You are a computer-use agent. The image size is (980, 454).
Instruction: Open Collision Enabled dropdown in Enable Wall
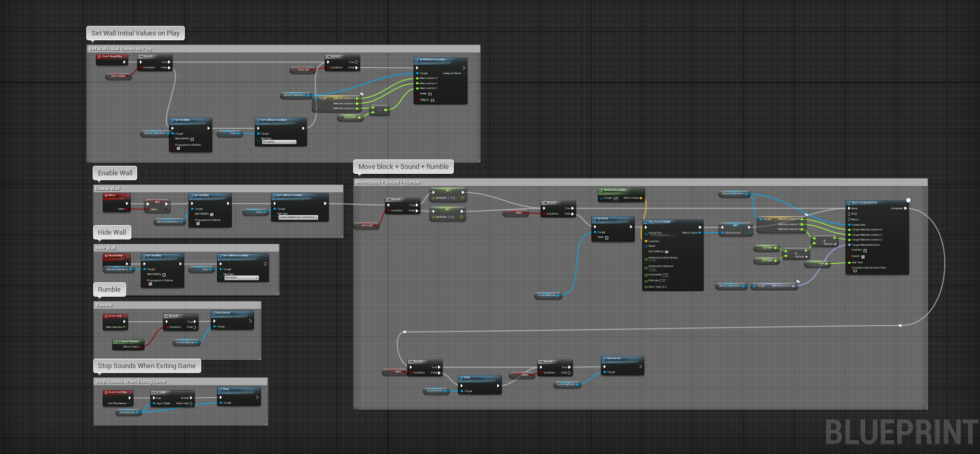click(298, 217)
